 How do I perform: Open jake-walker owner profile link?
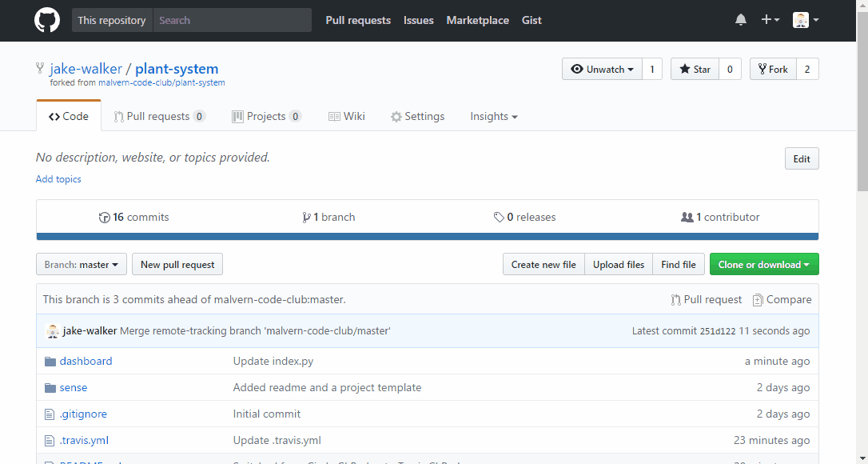tap(86, 69)
